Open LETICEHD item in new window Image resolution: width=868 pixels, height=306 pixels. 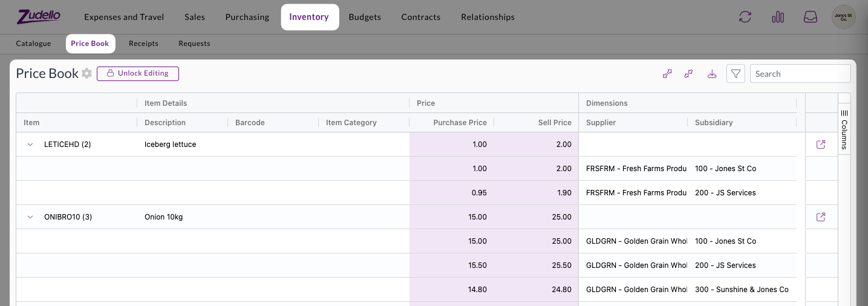[x=821, y=145]
